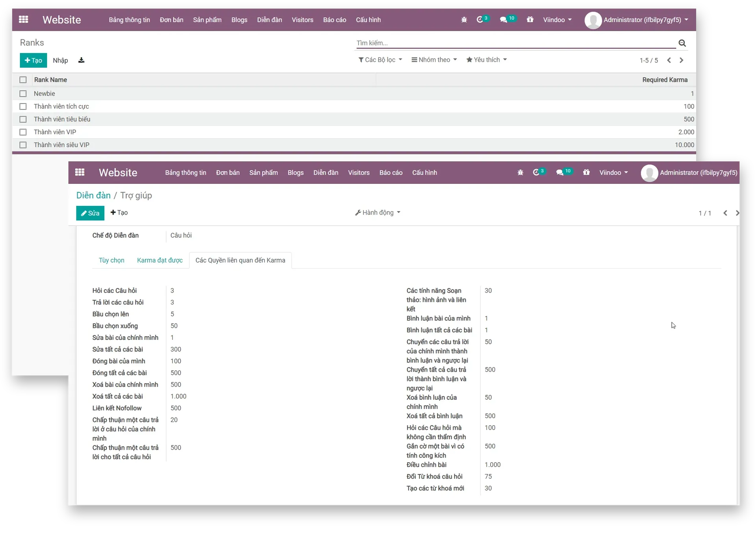Open Sản phẩm menu in Ranks window
This screenshot has width=756, height=541.
(x=207, y=20)
